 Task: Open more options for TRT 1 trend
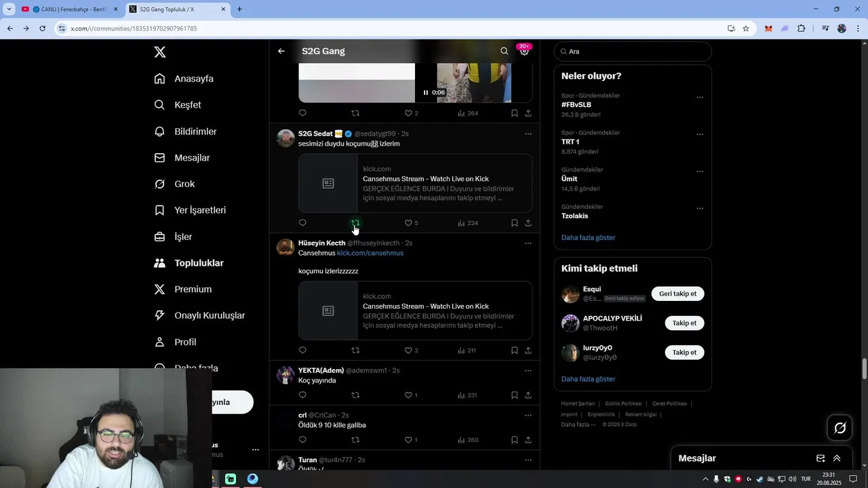pos(700,134)
